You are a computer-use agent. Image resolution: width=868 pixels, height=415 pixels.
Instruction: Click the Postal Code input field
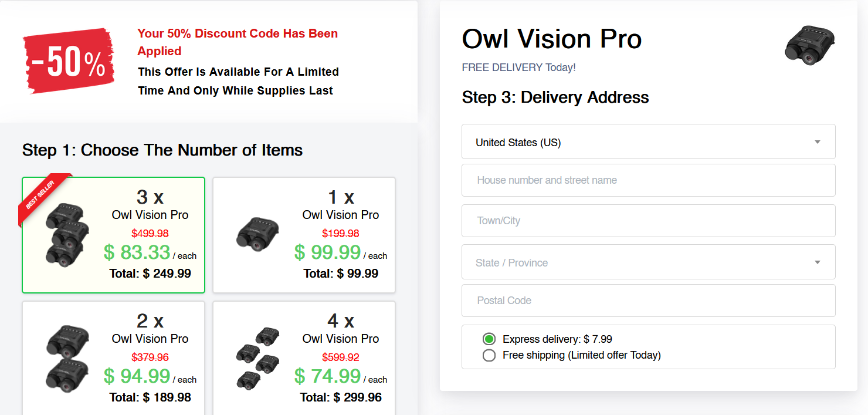(x=647, y=301)
